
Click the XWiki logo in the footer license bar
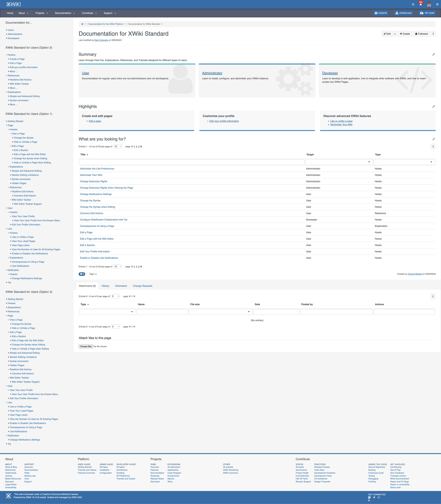click(x=8, y=496)
